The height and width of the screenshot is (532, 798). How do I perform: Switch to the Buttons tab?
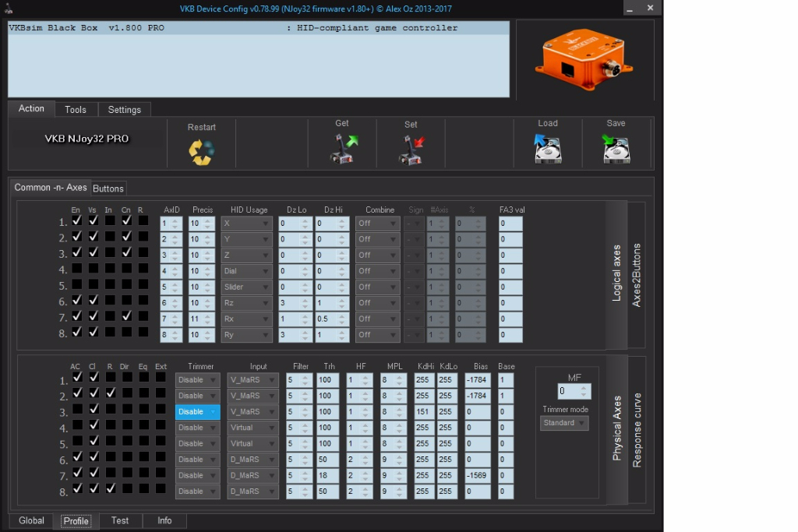(x=108, y=188)
